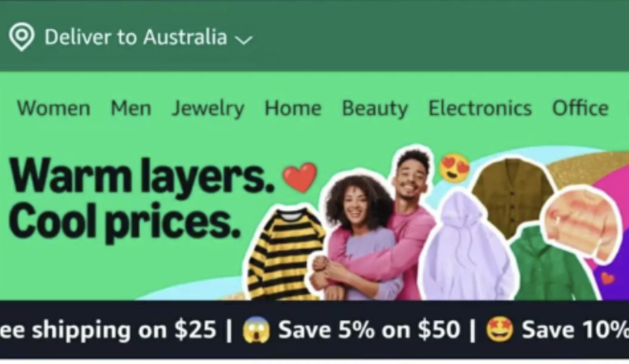Go to the Jewelry category
Screen dimensions: 629x364
point(208,108)
